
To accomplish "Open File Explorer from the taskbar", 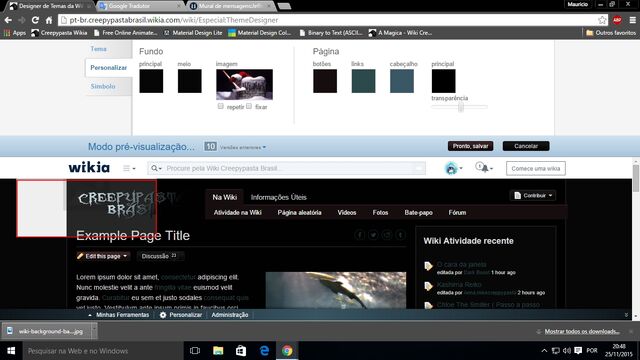I will [x=218, y=351].
